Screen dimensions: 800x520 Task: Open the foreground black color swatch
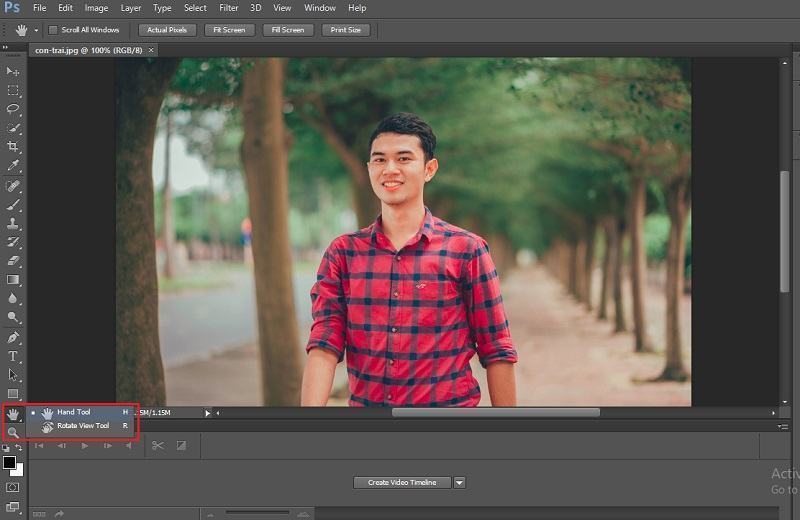(x=9, y=462)
